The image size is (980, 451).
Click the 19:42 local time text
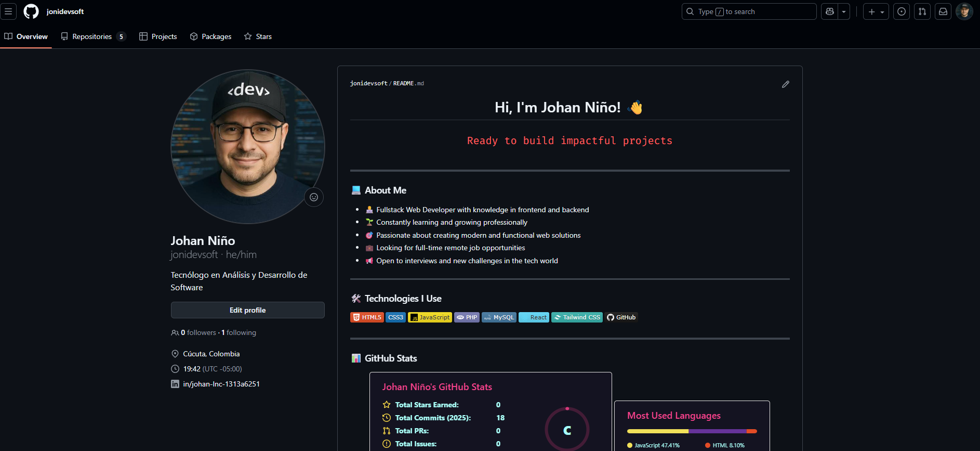point(192,369)
